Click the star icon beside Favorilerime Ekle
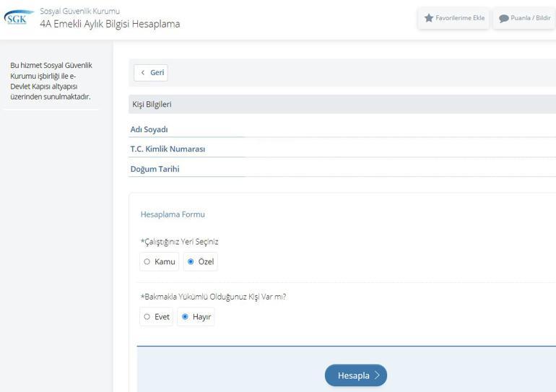The width and height of the screenshot is (556, 392). tap(429, 18)
